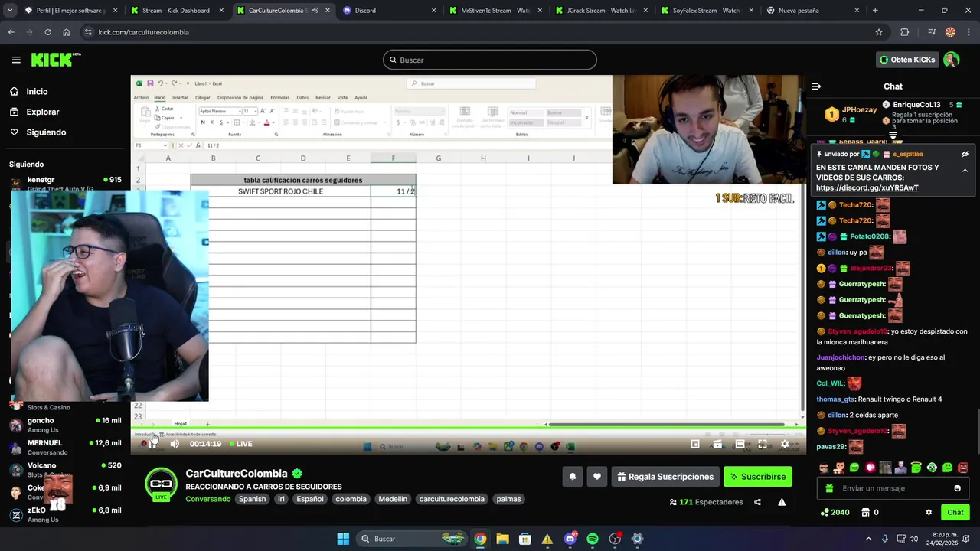This screenshot has width=980, height=551.
Task: Open chat settings gear
Action: coord(929,512)
